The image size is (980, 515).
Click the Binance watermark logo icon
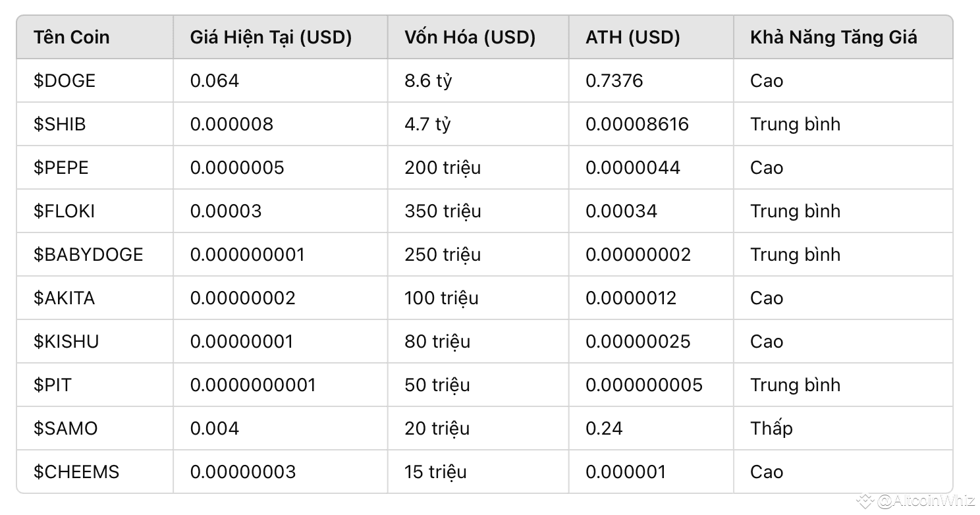(865, 502)
